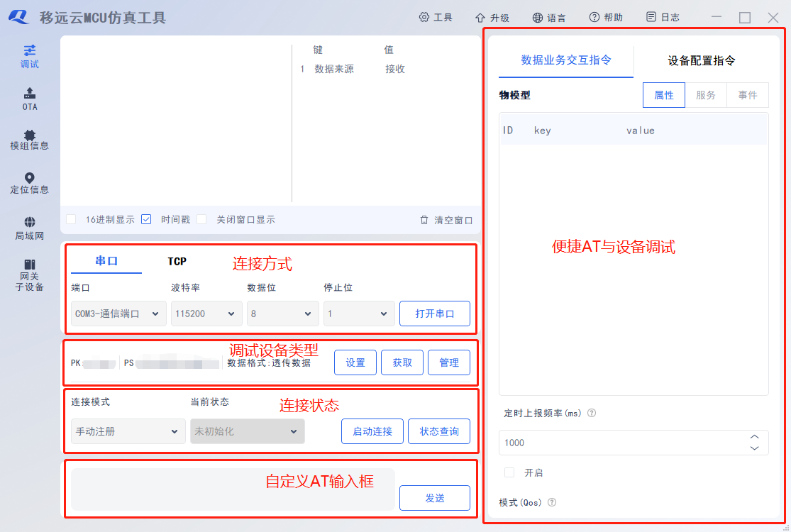Click the 启动连接 button
This screenshot has height=532, width=791.
[372, 431]
